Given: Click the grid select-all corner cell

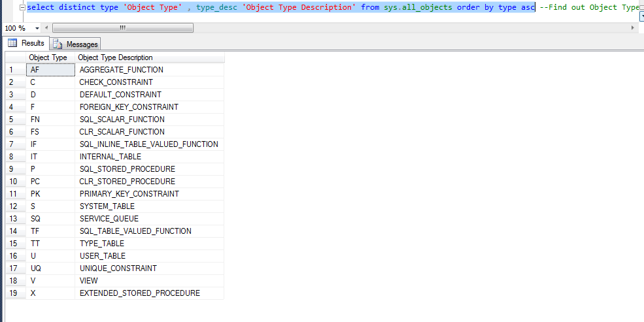Looking at the screenshot, I should [x=16, y=58].
